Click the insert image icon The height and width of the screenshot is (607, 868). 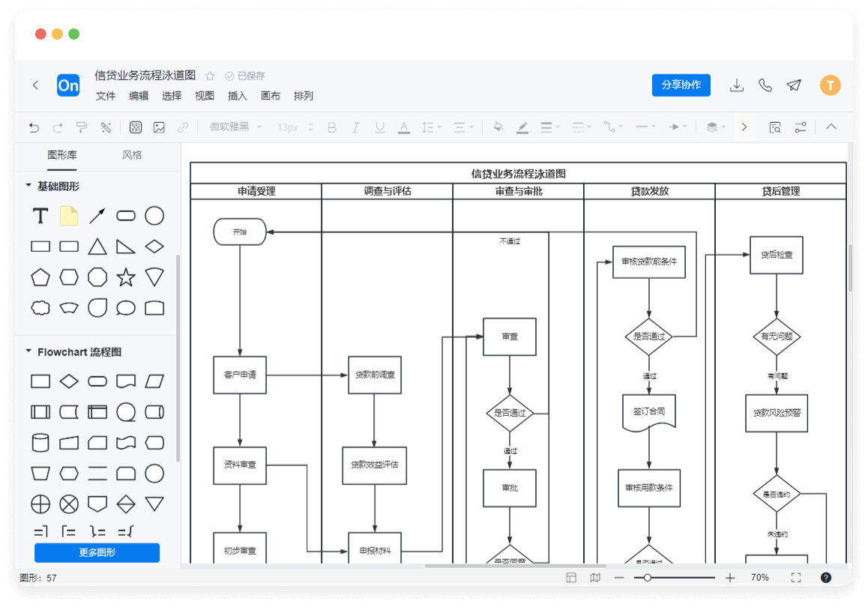(x=159, y=127)
